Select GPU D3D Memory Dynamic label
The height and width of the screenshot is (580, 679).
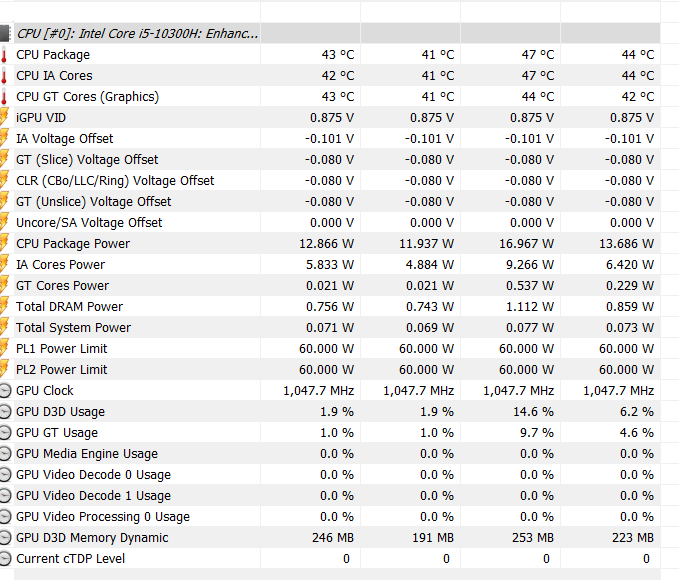[92, 538]
